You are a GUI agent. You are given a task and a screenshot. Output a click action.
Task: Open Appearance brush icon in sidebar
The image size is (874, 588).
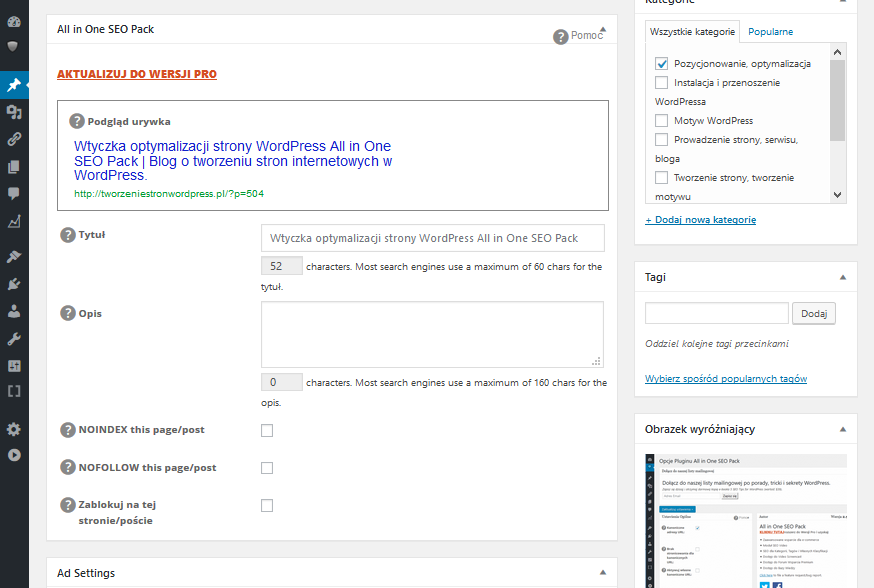point(14,256)
